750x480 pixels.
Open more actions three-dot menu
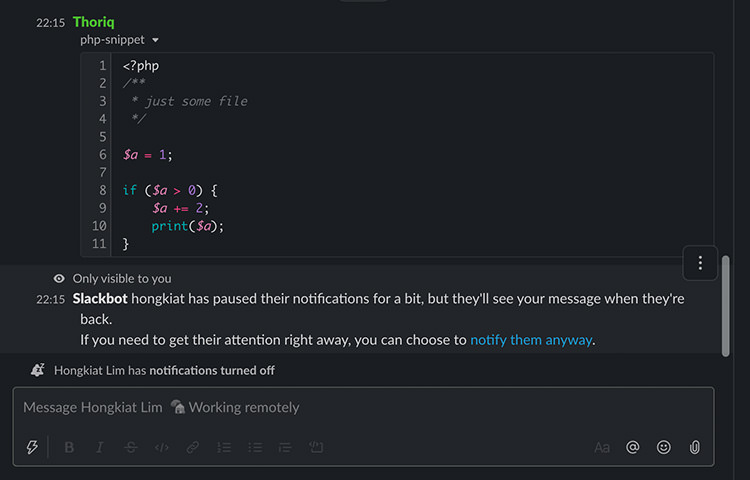pyautogui.click(x=700, y=263)
